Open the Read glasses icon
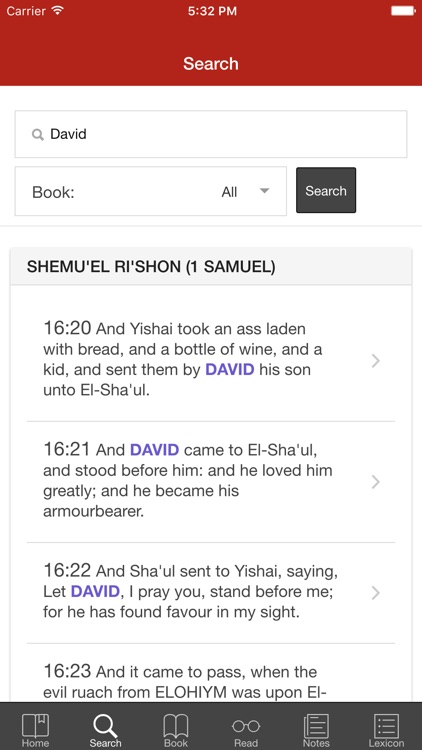This screenshot has width=422, height=750. click(x=246, y=726)
